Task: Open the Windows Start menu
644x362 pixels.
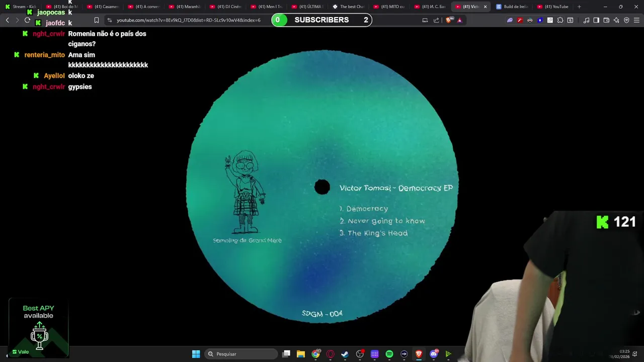Action: point(196,354)
